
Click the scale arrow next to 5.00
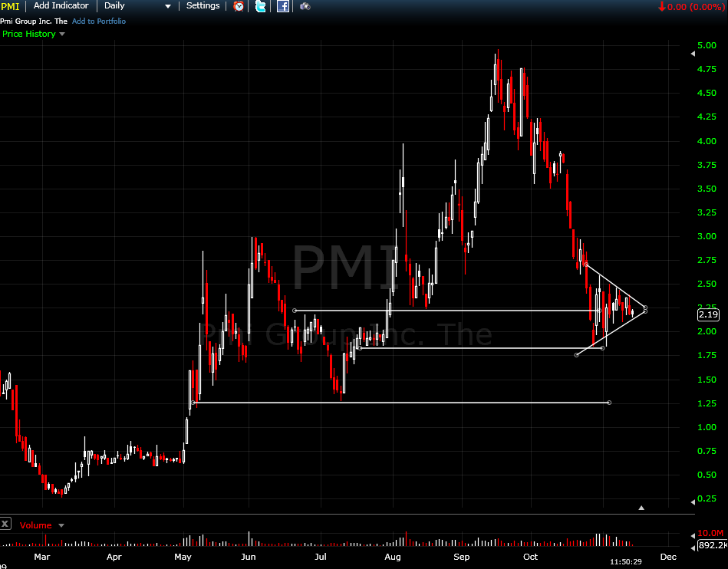[x=693, y=54]
